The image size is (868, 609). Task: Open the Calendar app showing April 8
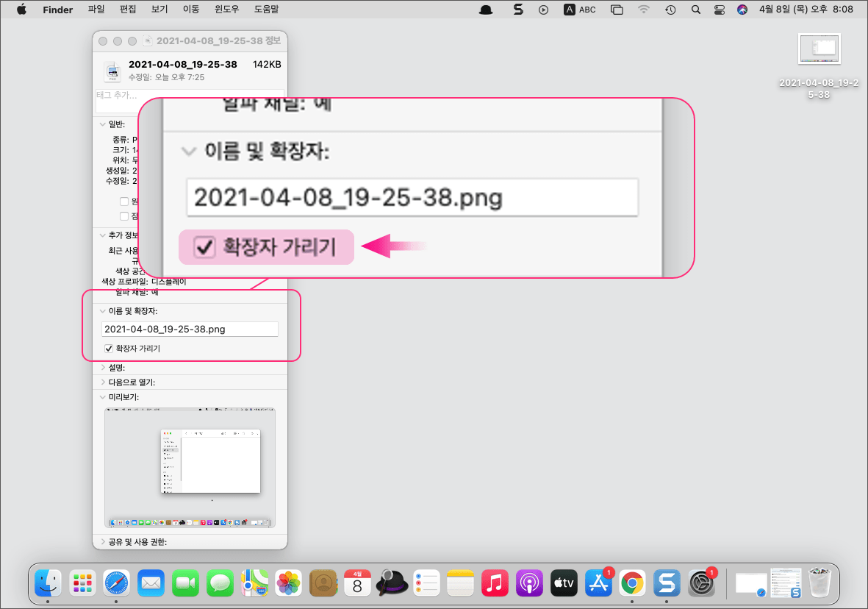point(357,583)
